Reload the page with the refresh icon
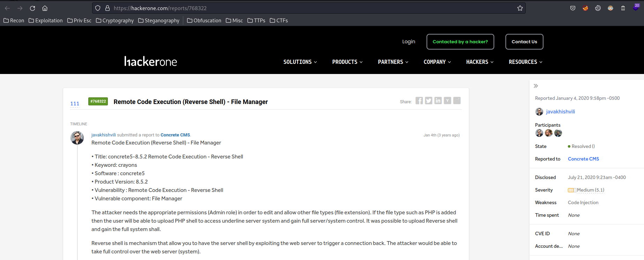Screen dimensions: 644x260 coord(32,8)
